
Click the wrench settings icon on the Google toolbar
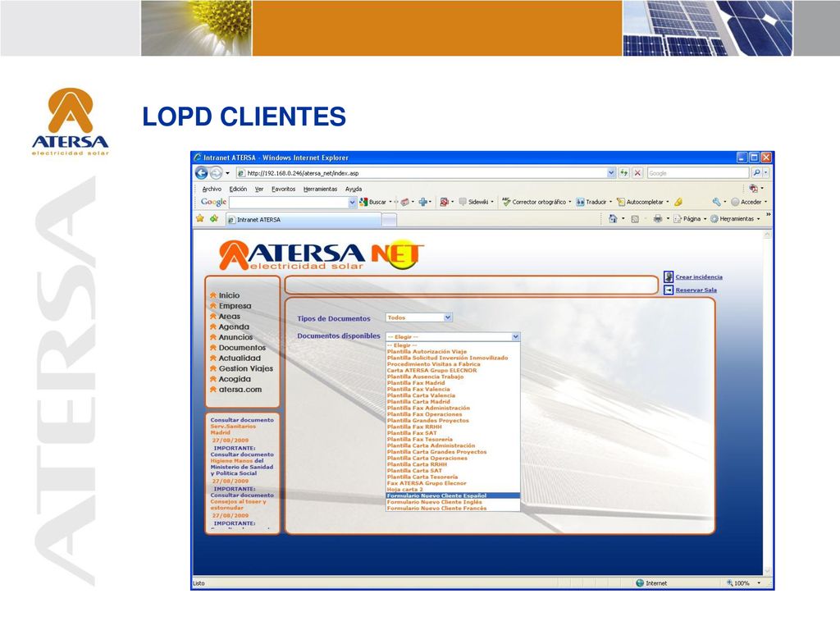716,202
